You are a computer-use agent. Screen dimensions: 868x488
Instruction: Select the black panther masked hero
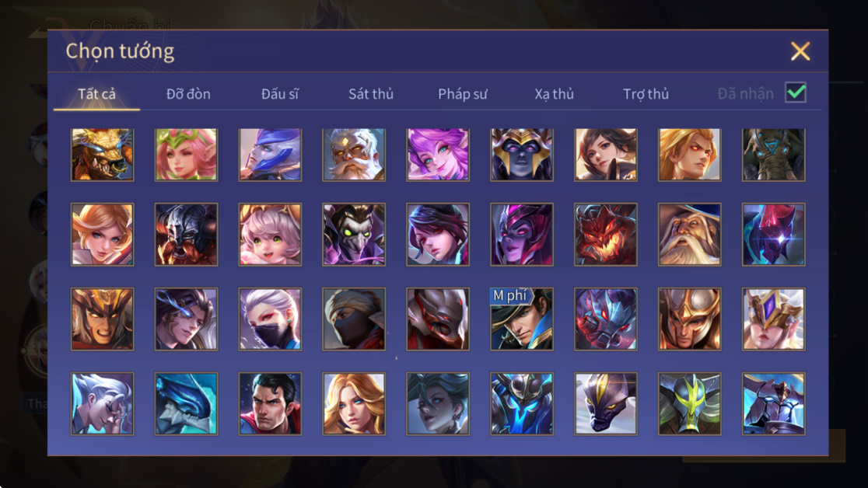point(606,403)
